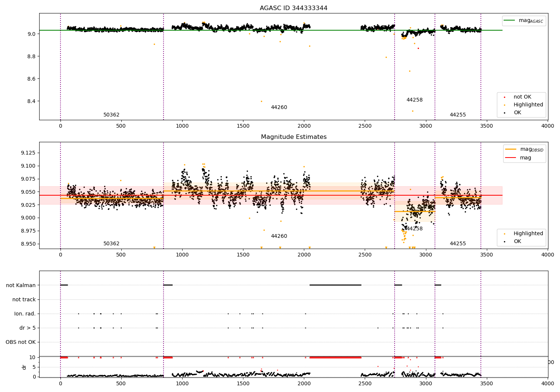560x392 pixels.
Task: Click the 8.950 y-axis tick label
Action: pyautogui.click(x=28, y=244)
